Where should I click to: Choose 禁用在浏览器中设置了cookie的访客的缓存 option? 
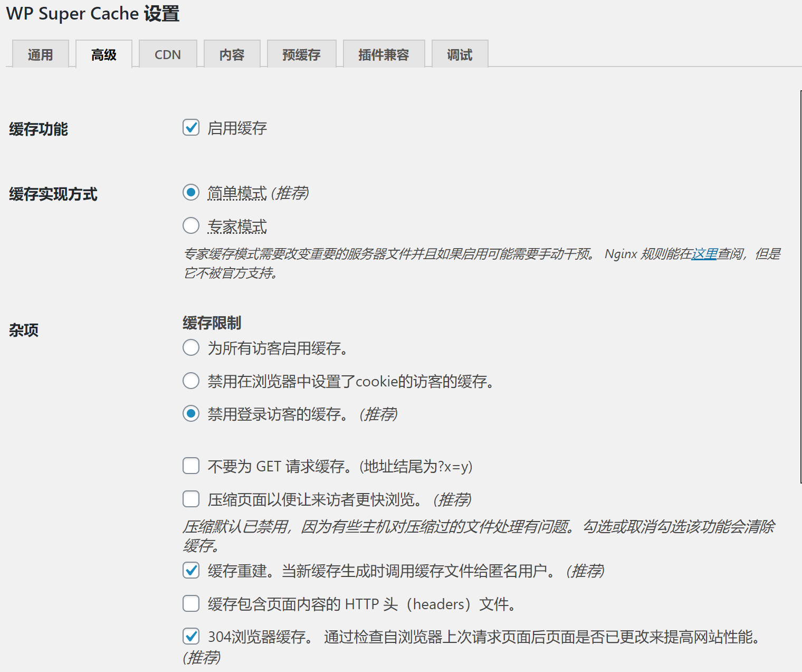tap(191, 381)
